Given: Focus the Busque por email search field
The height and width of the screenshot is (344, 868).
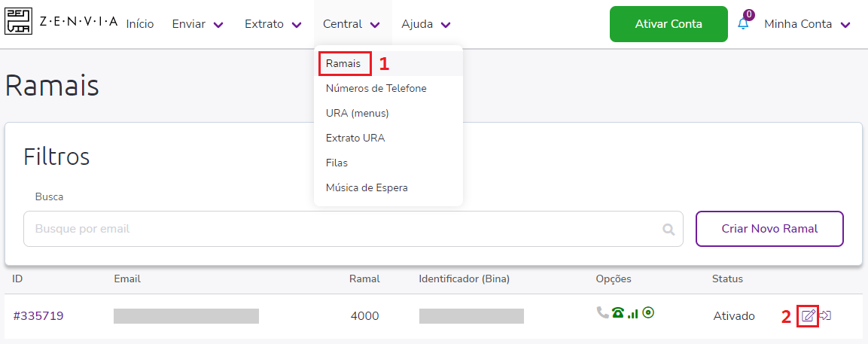Looking at the screenshot, I should pyautogui.click(x=353, y=229).
